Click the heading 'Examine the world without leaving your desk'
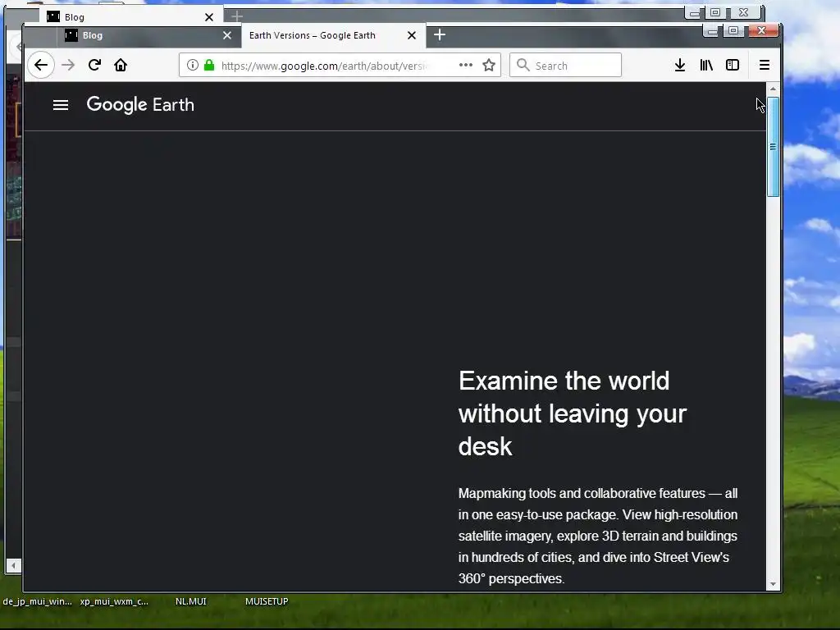The height and width of the screenshot is (630, 840). 572,413
